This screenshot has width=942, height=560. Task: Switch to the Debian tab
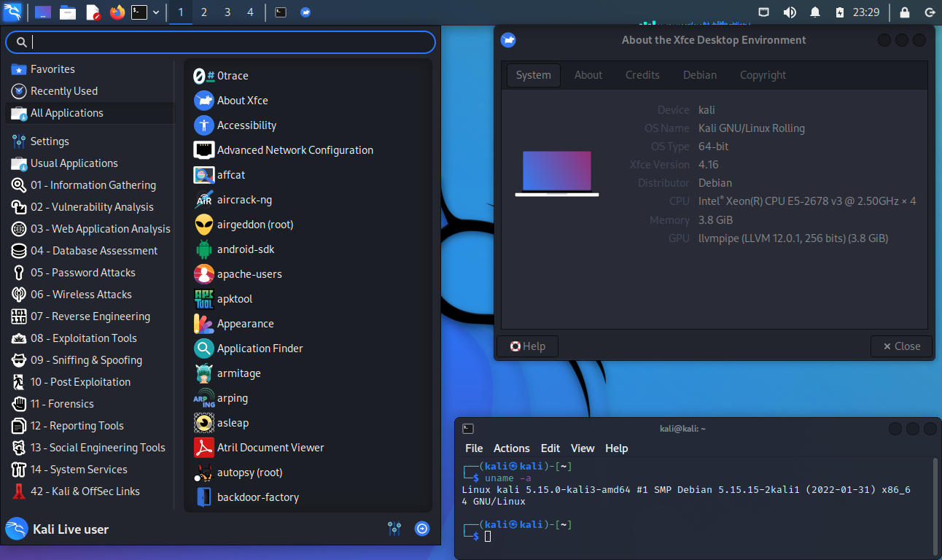click(x=700, y=75)
